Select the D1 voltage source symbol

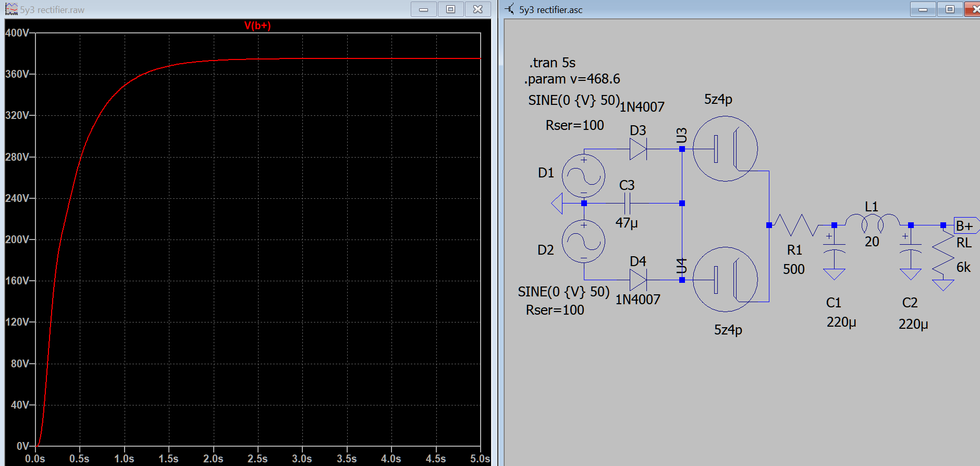tap(584, 176)
